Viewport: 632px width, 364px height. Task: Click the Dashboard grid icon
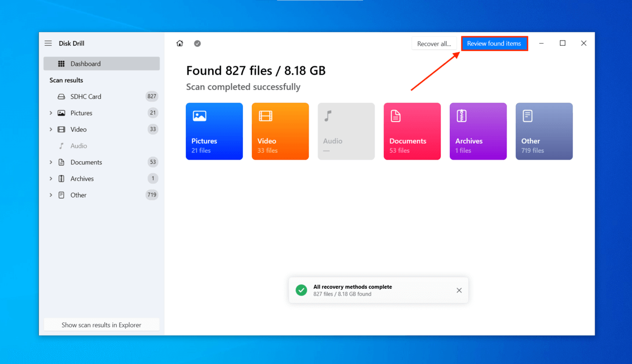(x=62, y=64)
